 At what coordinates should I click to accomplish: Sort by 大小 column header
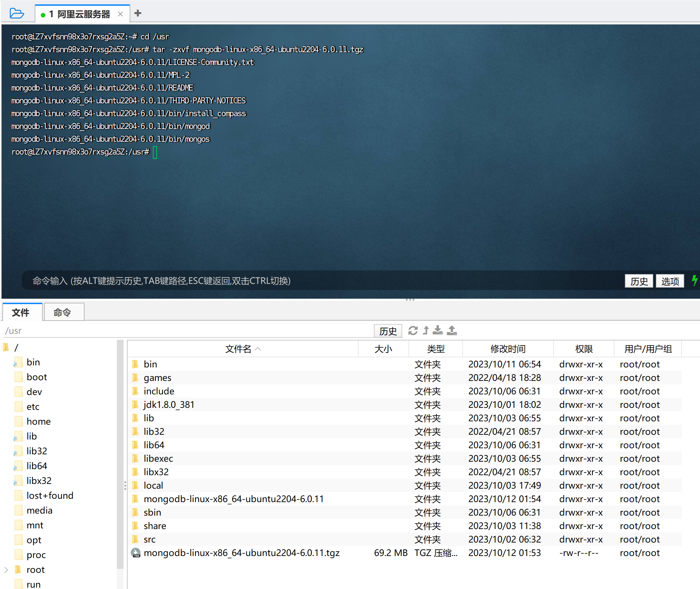384,349
